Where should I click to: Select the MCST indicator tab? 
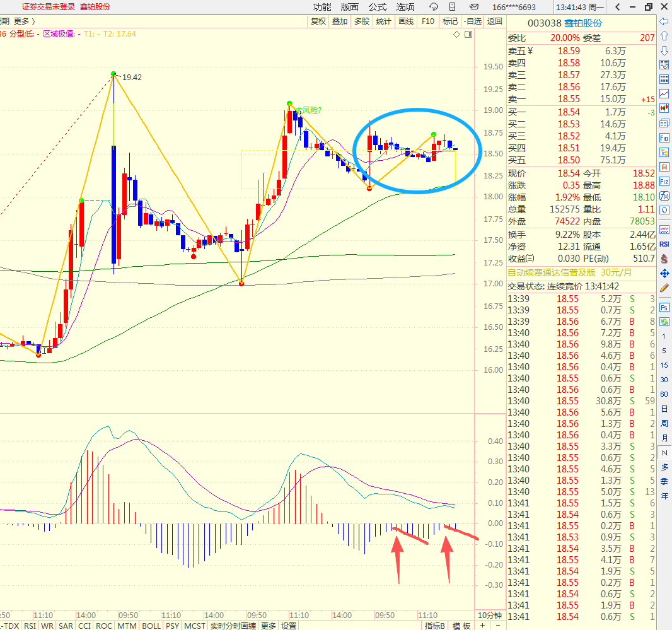coord(195,626)
